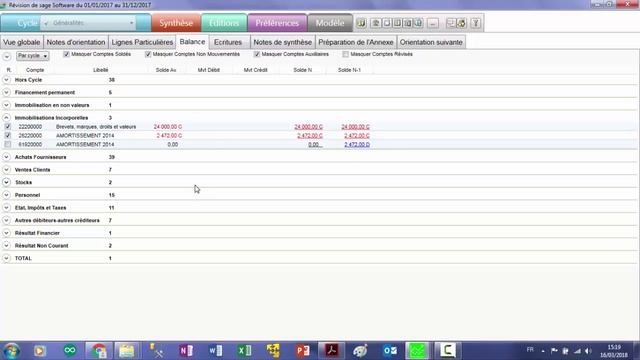Switch to the Synthèse tab
Screen dimensions: 640x360
pyautogui.click(x=176, y=23)
